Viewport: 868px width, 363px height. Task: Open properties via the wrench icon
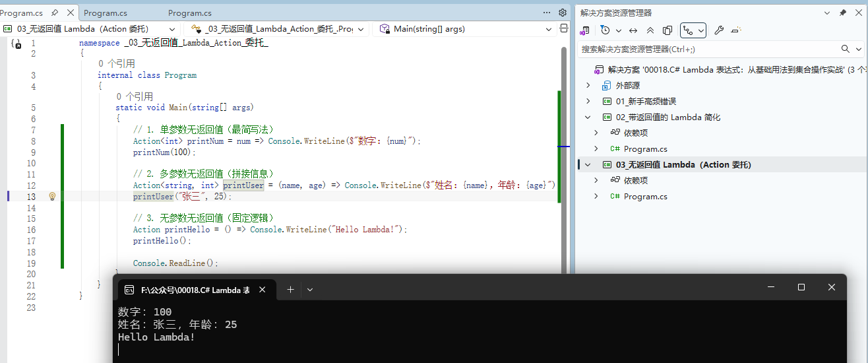719,30
